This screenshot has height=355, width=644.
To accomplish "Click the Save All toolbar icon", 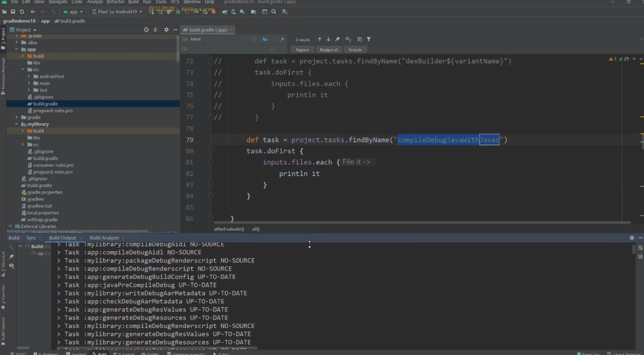I will 13,12.
